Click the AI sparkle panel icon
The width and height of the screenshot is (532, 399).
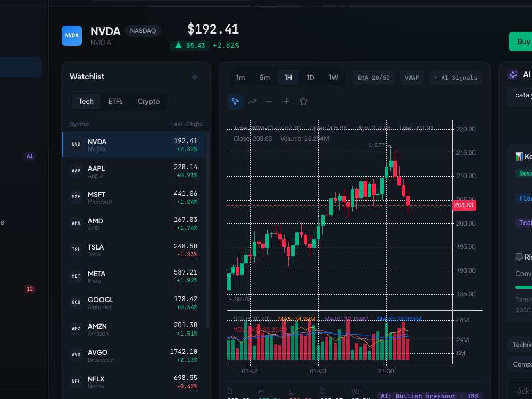513,74
